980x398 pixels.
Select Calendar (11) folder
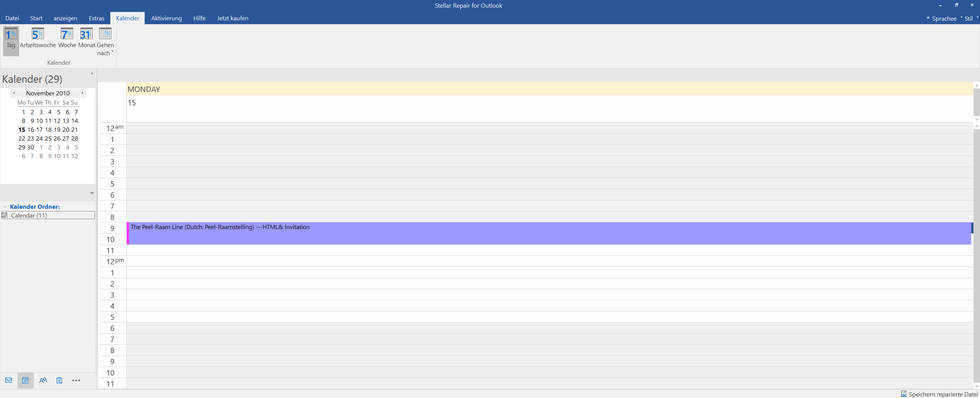click(29, 216)
